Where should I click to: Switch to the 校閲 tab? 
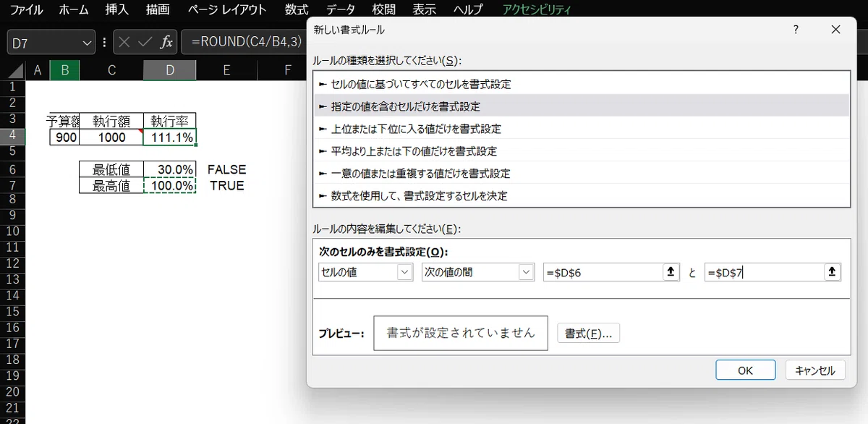(383, 10)
